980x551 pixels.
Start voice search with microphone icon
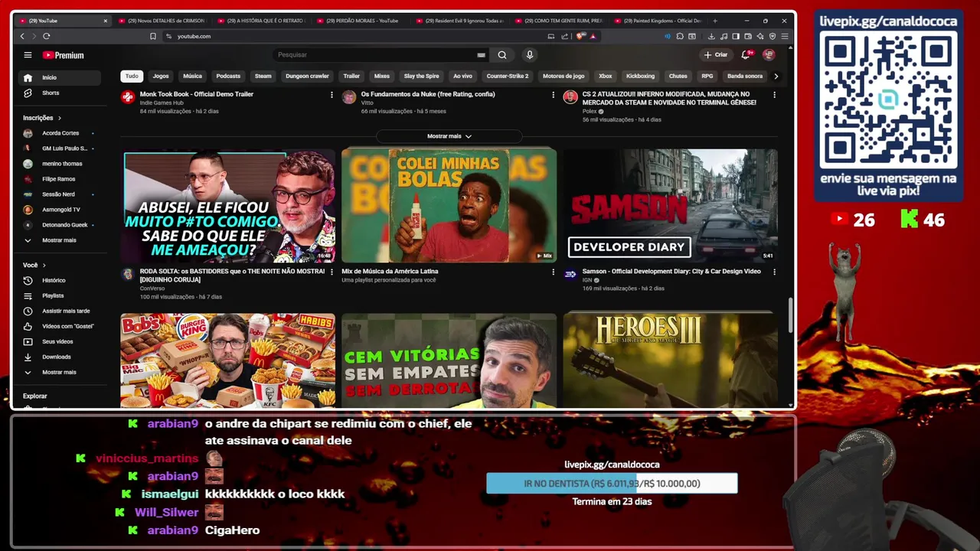pos(529,55)
